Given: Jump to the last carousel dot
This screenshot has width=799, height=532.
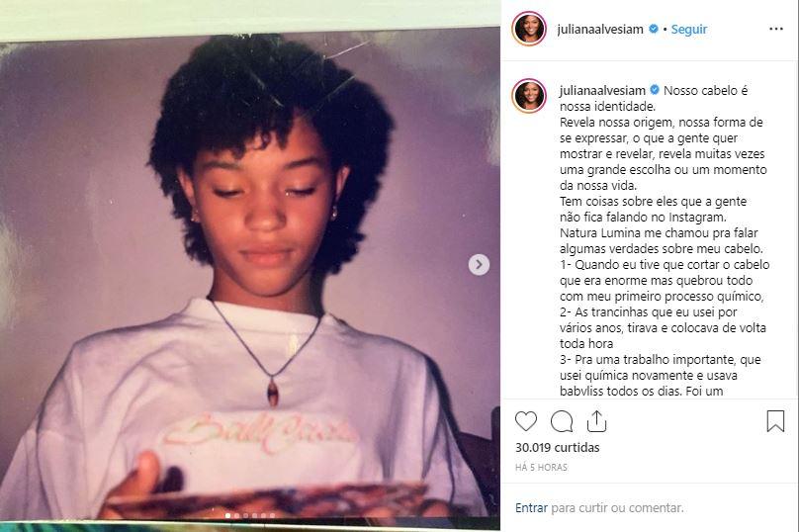Looking at the screenshot, I should pos(273,515).
